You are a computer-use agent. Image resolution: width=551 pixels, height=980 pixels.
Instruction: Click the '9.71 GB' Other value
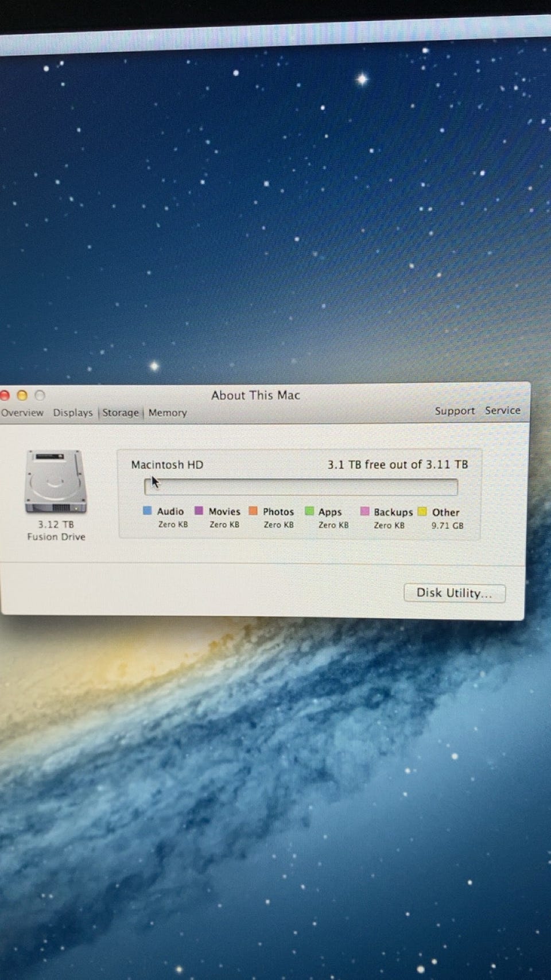coord(448,525)
